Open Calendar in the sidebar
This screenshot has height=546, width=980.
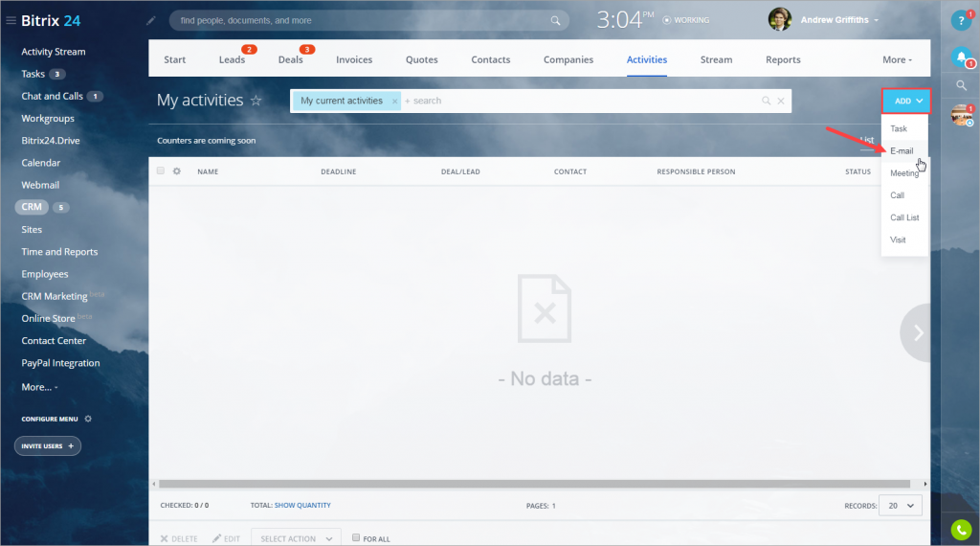pos(40,163)
